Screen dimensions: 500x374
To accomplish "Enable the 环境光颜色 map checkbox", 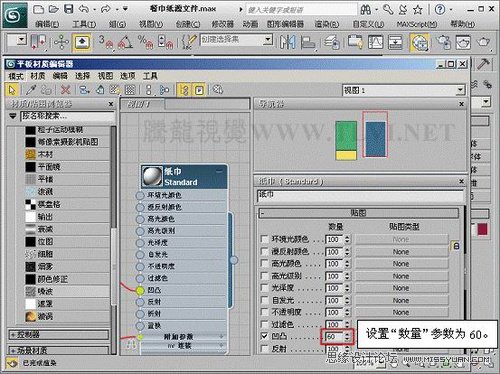I will [264, 239].
